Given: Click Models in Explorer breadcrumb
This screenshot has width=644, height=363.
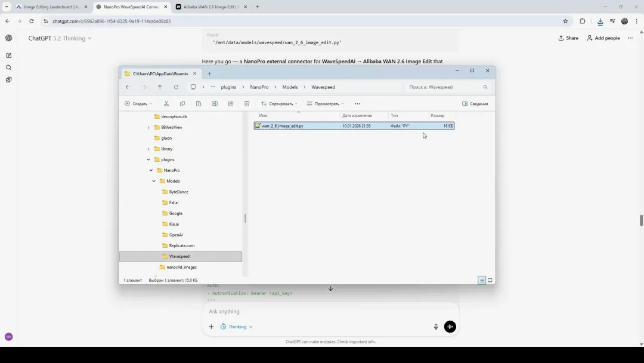Looking at the screenshot, I should 290,87.
